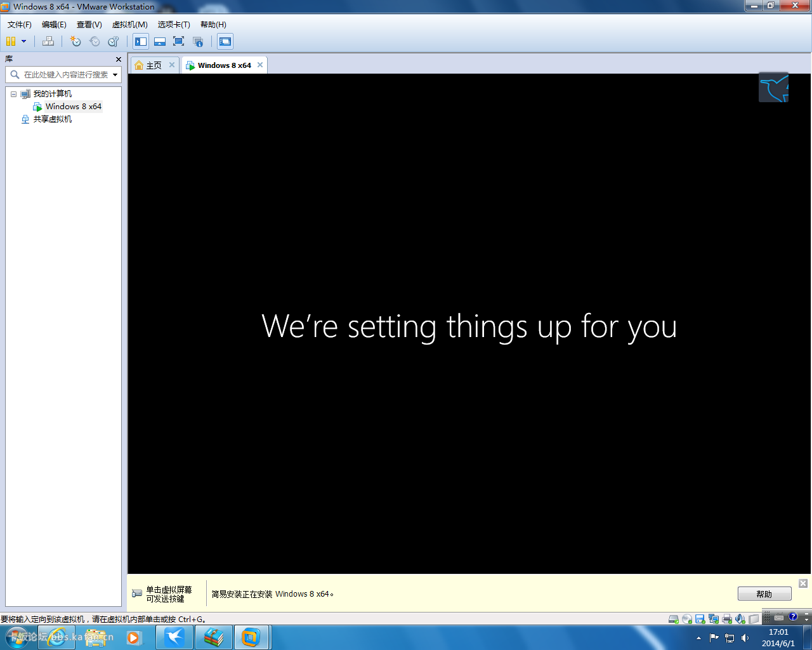The image size is (812, 650).
Task: Open the 编辑(E) menu
Action: coord(54,24)
